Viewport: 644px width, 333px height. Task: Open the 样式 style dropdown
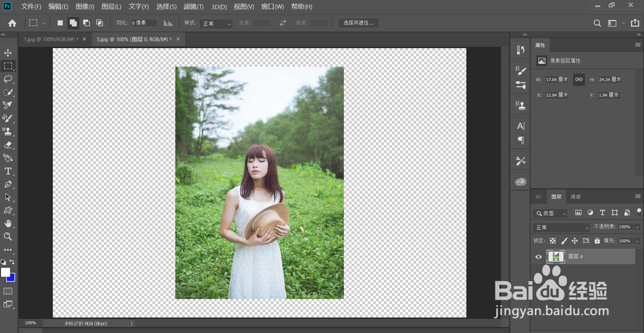pyautogui.click(x=216, y=24)
